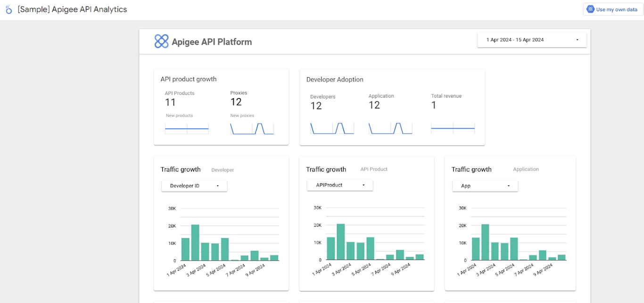Click the New products sparkline chart

[x=187, y=129]
